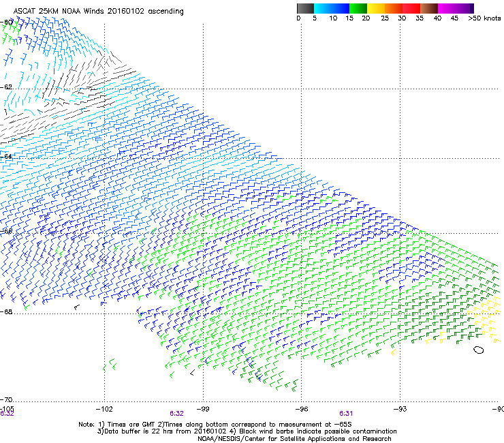
Task: Click the longitude label '-102'
Action: point(104,409)
